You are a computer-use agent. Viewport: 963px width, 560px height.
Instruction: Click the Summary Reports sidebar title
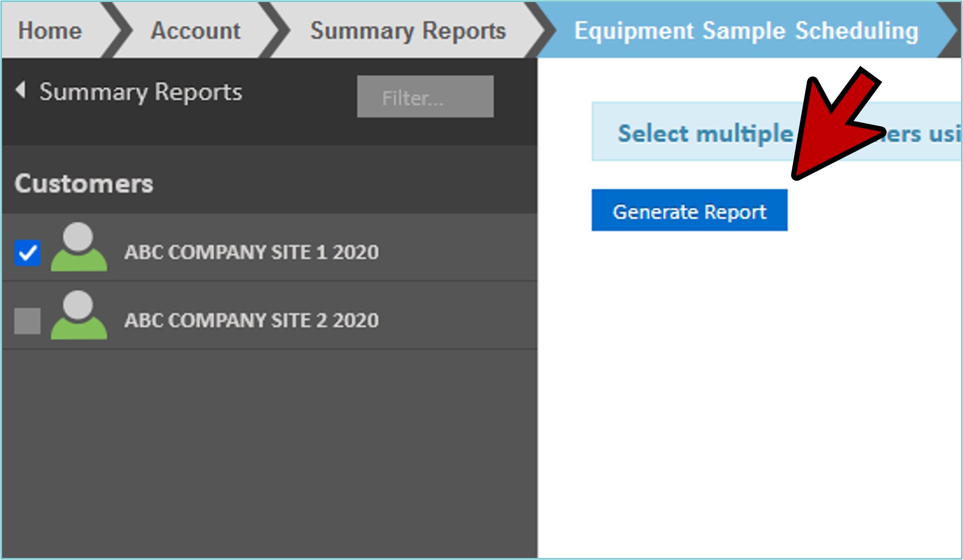pyautogui.click(x=140, y=92)
